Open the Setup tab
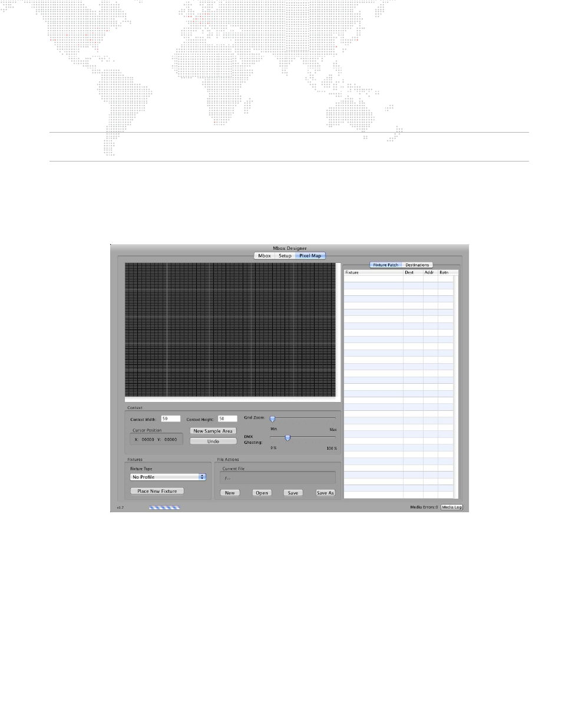The image size is (562, 728). 285,256
